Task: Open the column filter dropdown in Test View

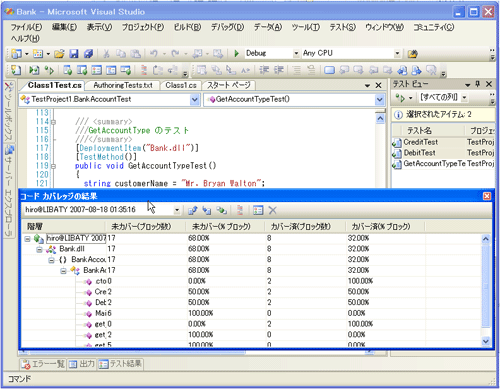Action: coord(464,98)
